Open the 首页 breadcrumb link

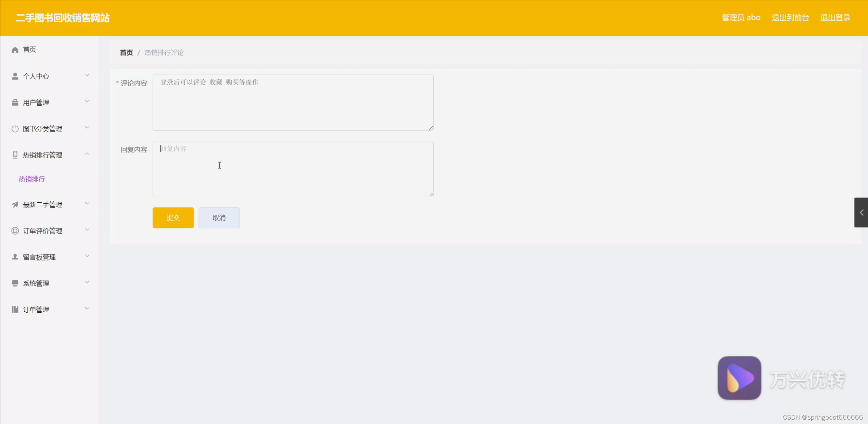pyautogui.click(x=126, y=53)
